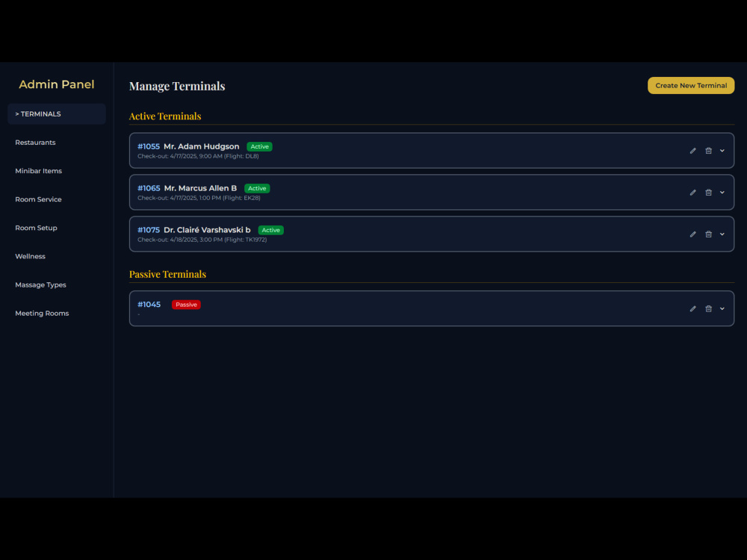Click Create New Terminal button
Viewport: 747px width, 560px height.
[691, 86]
